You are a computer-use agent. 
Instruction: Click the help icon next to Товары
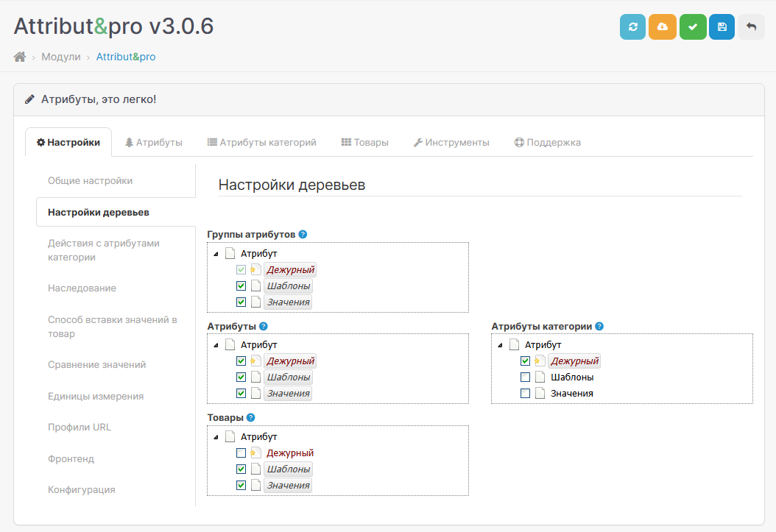[250, 418]
